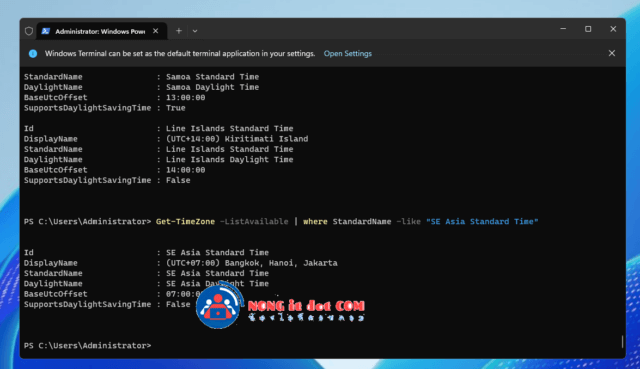
Task: Maximize the Windows Terminal window
Action: 588,29
